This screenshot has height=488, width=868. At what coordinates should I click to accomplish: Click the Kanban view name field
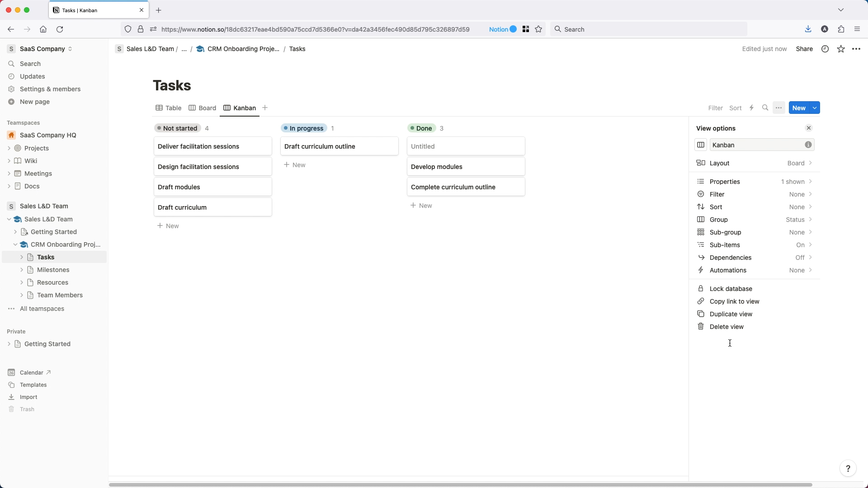(x=756, y=145)
